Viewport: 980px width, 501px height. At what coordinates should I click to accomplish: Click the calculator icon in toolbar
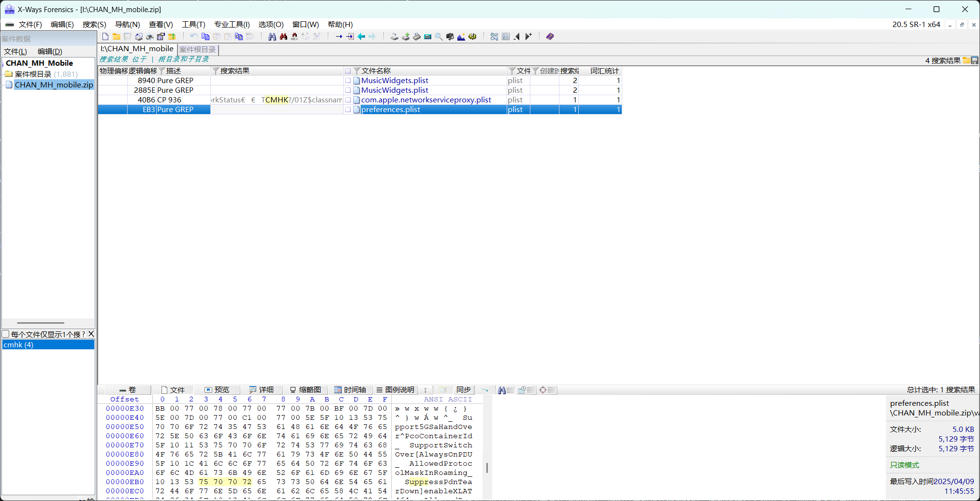tap(428, 37)
